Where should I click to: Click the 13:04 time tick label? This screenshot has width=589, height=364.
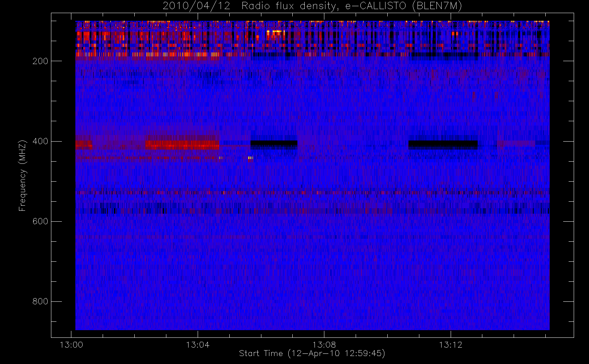198,345
